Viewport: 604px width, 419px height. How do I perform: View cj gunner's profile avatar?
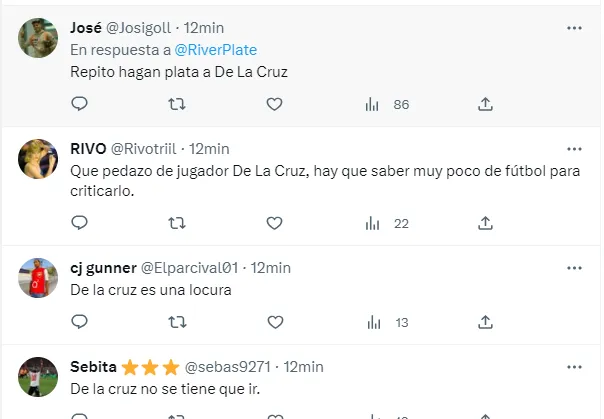point(38,279)
